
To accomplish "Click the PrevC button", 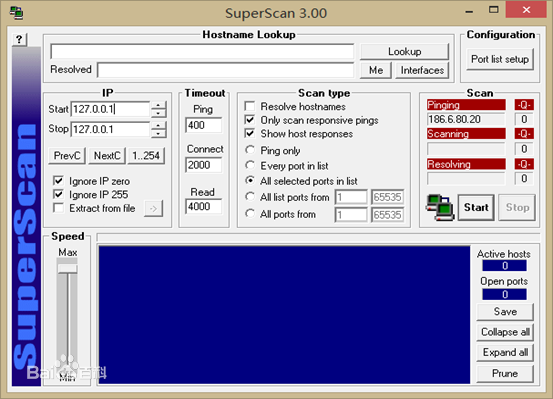I will [67, 156].
